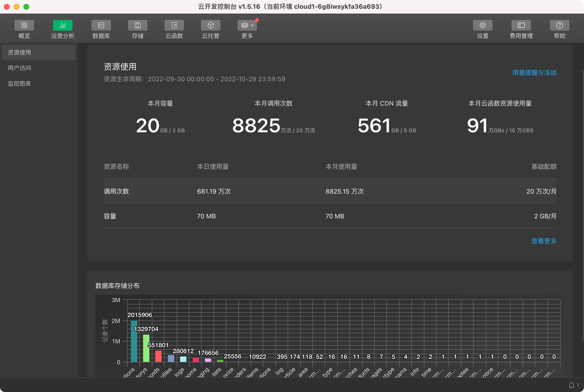Click the notification bell icon

572,385
